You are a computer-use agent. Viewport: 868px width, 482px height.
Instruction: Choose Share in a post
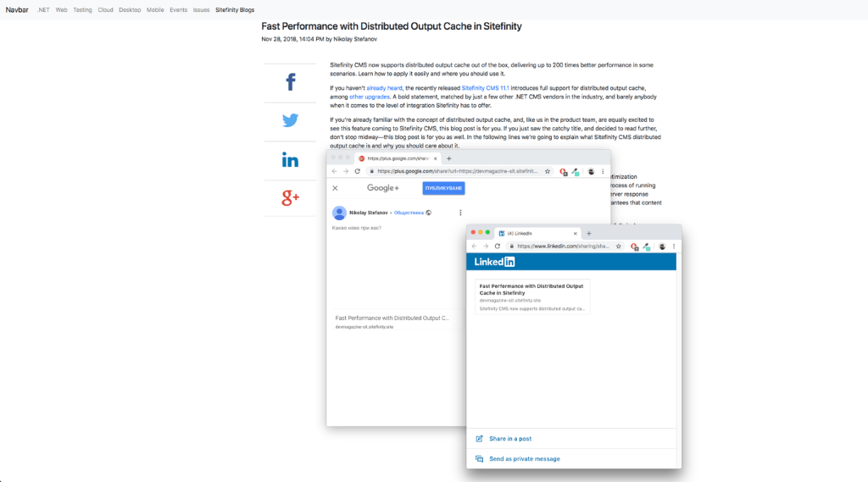pyautogui.click(x=510, y=439)
